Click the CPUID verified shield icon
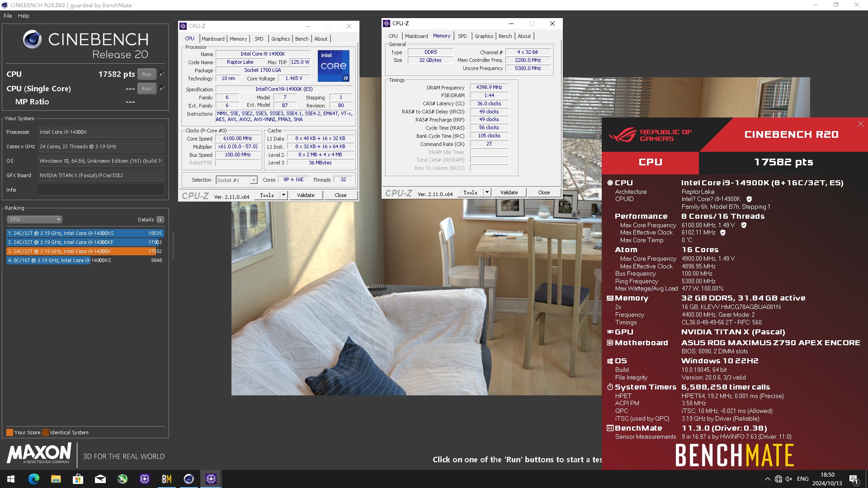The image size is (868, 488). click(749, 199)
